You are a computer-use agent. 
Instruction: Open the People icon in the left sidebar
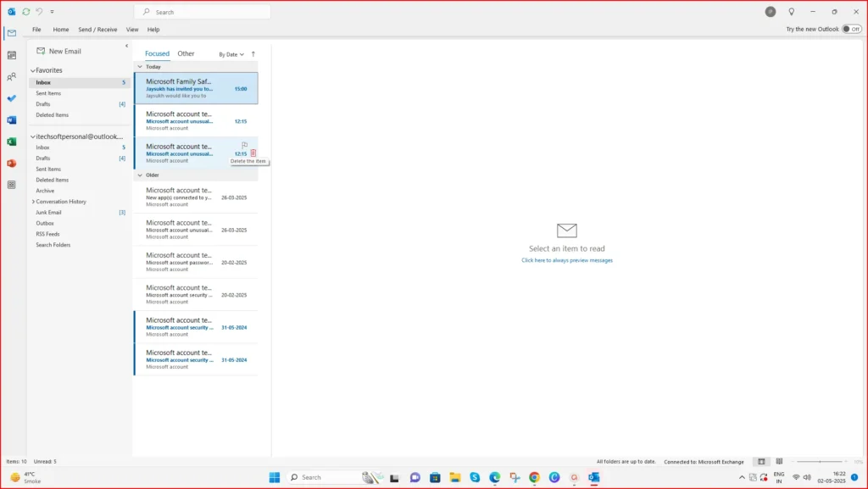coord(11,75)
